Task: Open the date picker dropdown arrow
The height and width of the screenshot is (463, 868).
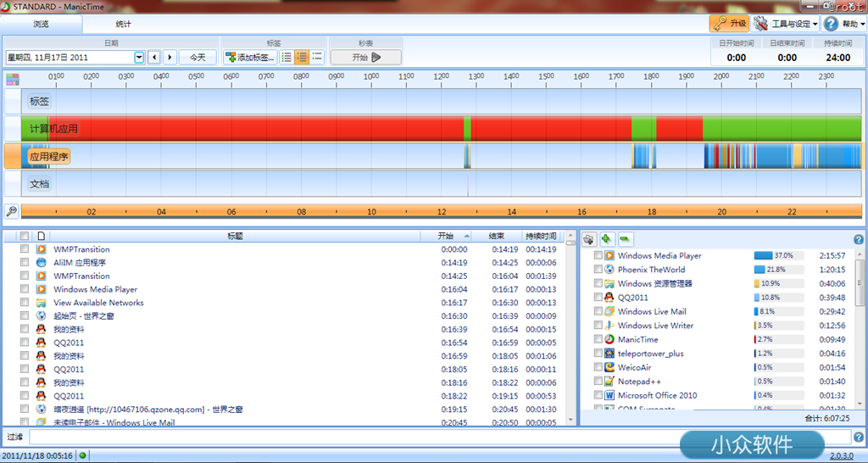Action: click(x=139, y=57)
